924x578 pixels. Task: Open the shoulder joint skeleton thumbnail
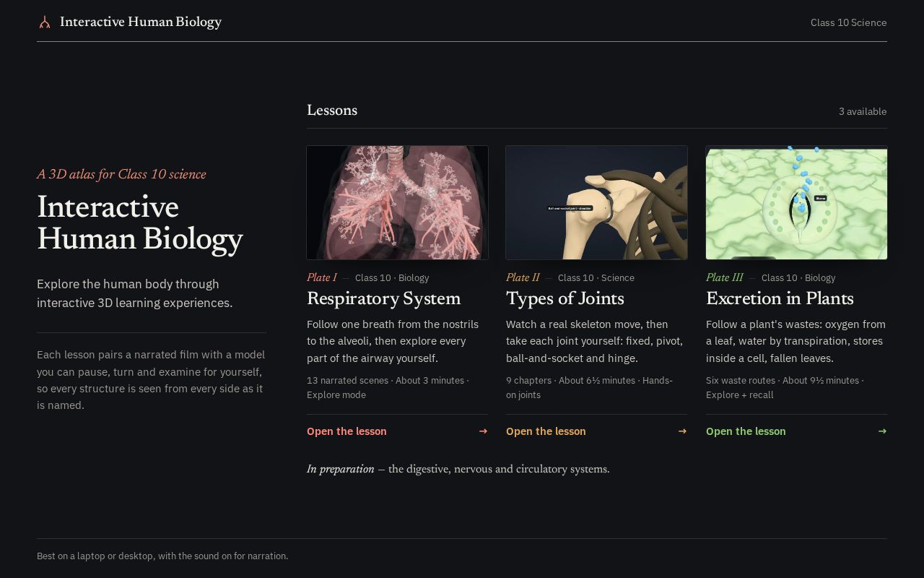click(597, 202)
